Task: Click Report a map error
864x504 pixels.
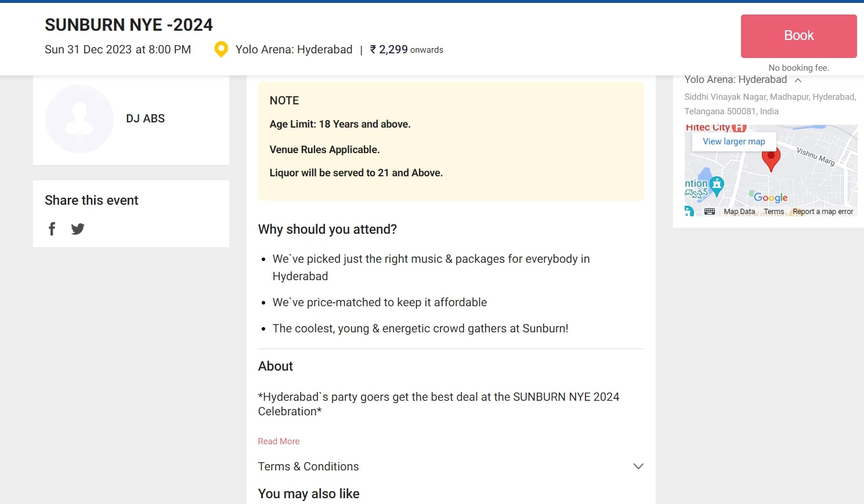Action: point(823,212)
